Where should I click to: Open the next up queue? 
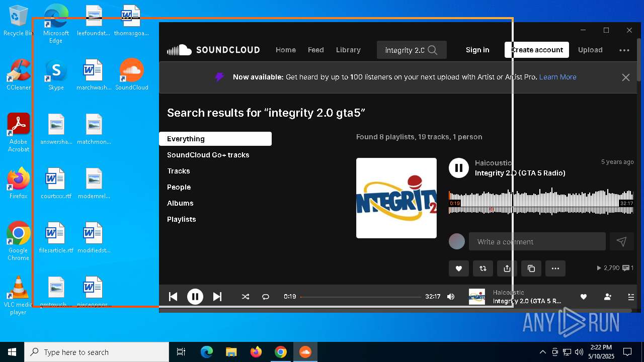point(631,297)
